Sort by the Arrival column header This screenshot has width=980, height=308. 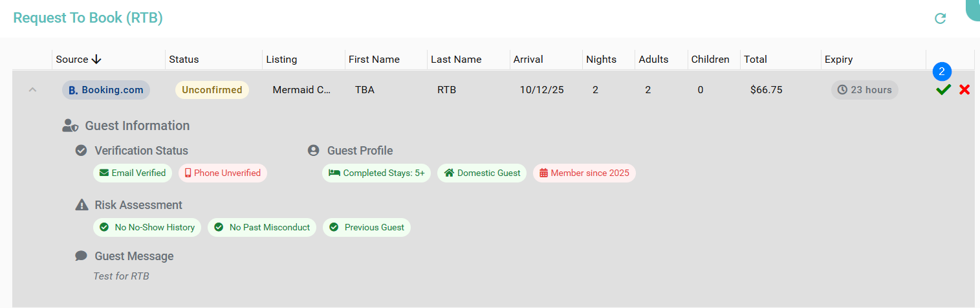(x=528, y=60)
